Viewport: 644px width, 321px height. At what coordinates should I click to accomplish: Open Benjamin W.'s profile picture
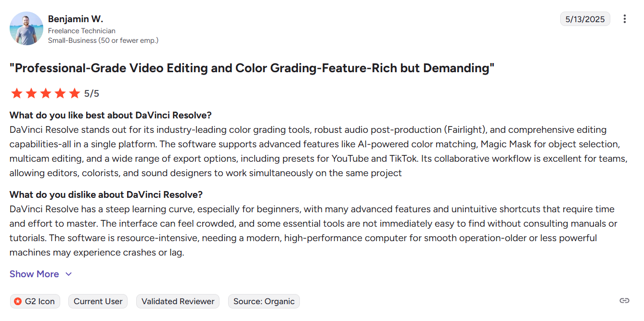pos(26,28)
